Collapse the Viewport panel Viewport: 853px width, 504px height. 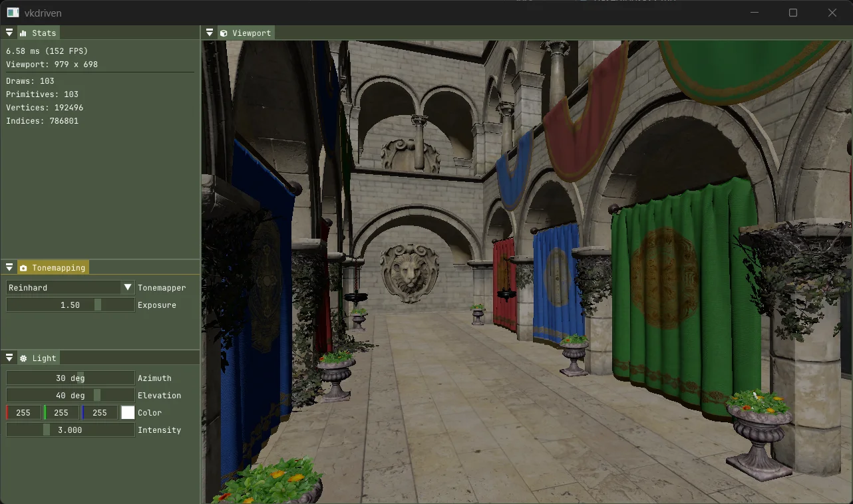coord(210,33)
